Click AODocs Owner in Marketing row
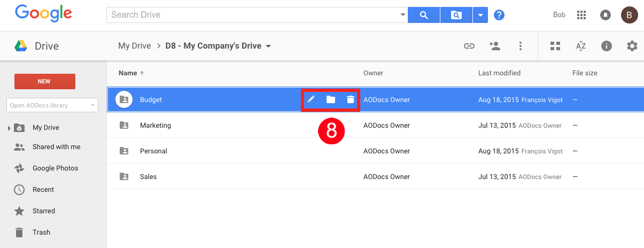The height and width of the screenshot is (248, 644). click(x=386, y=125)
